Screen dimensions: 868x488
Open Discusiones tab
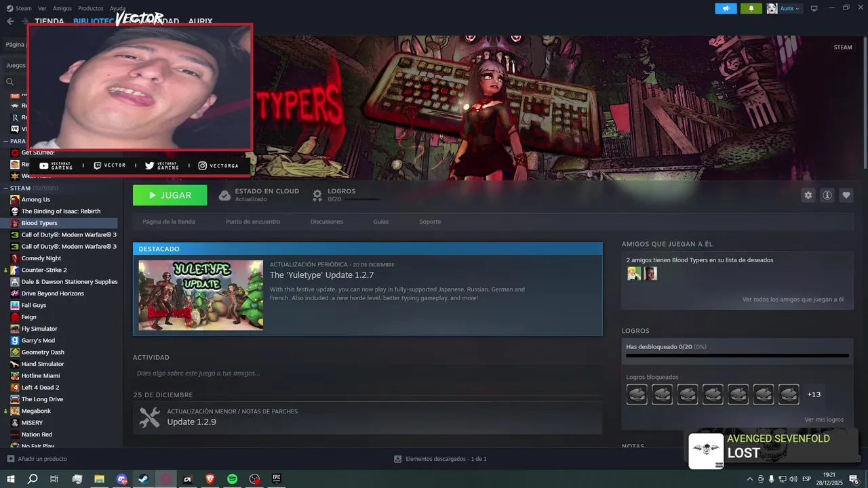pyautogui.click(x=327, y=222)
